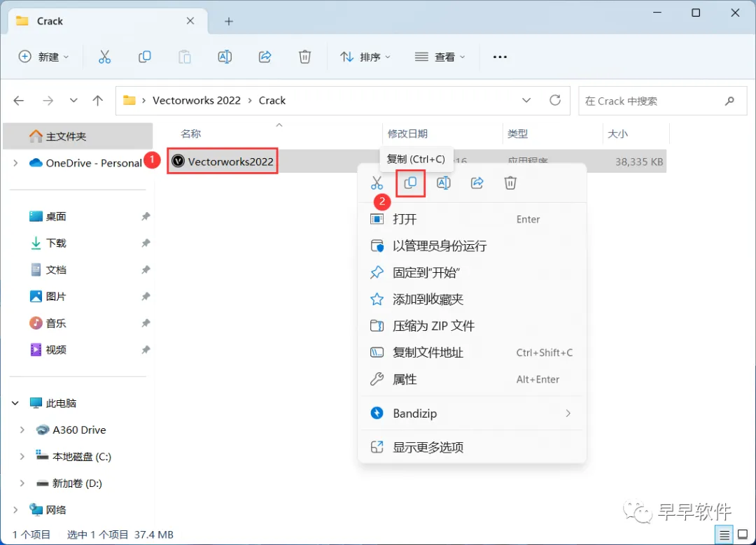The image size is (756, 545).
Task: Choose 添加到收藏夹 in the context menu
Action: click(x=472, y=299)
